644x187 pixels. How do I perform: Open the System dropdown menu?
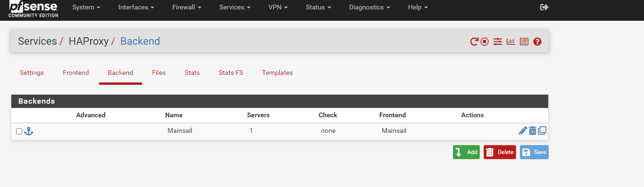pos(86,8)
